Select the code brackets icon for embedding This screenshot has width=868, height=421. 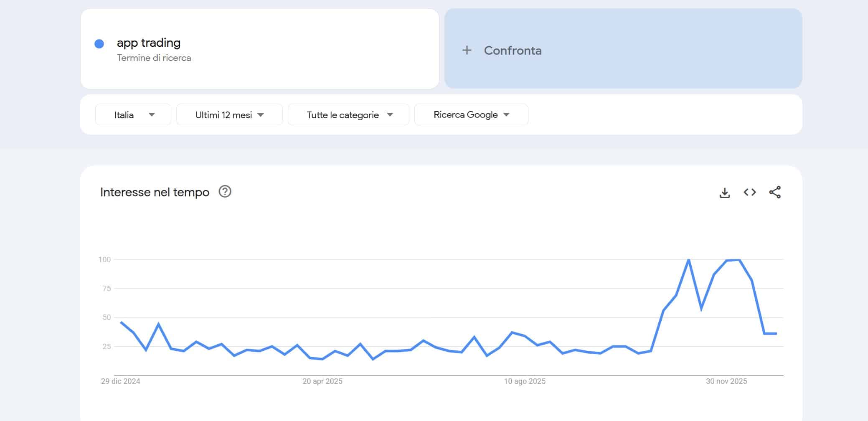(x=749, y=192)
